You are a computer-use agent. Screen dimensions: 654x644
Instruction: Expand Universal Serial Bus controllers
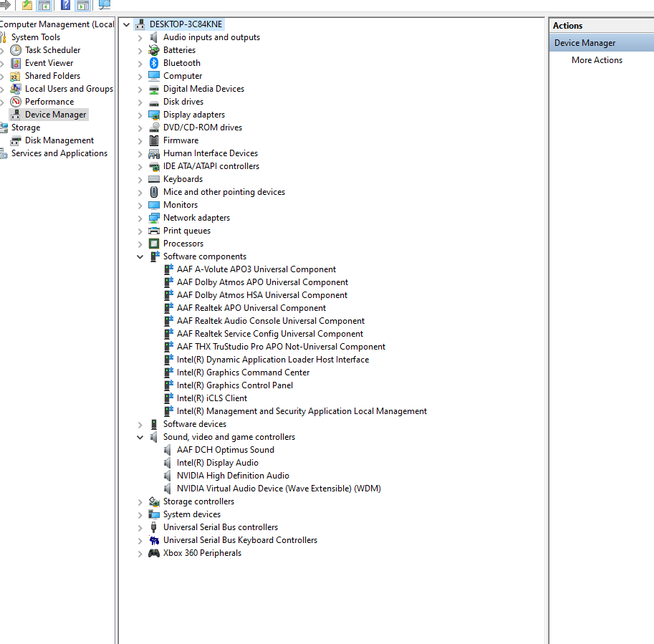140,528
